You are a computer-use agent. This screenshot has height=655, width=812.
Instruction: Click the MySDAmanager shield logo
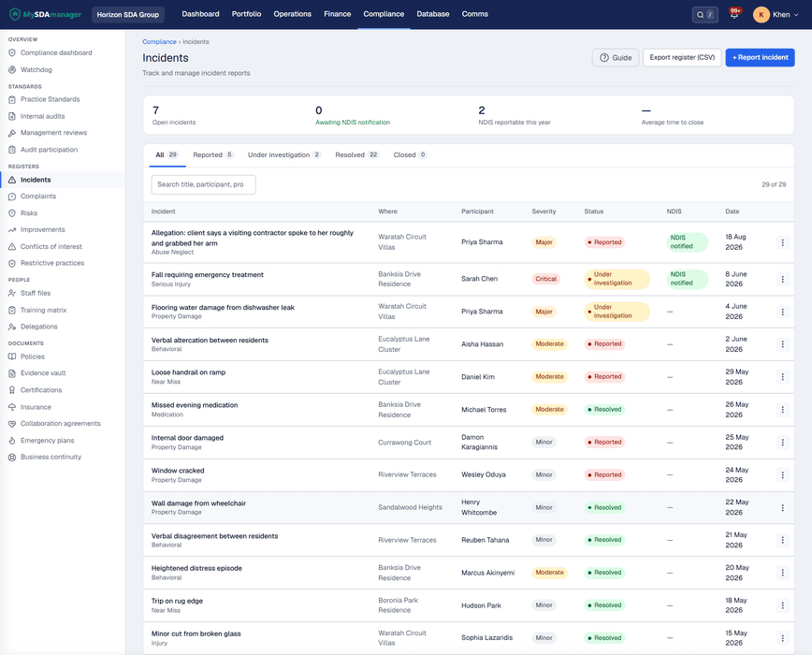pyautogui.click(x=15, y=14)
